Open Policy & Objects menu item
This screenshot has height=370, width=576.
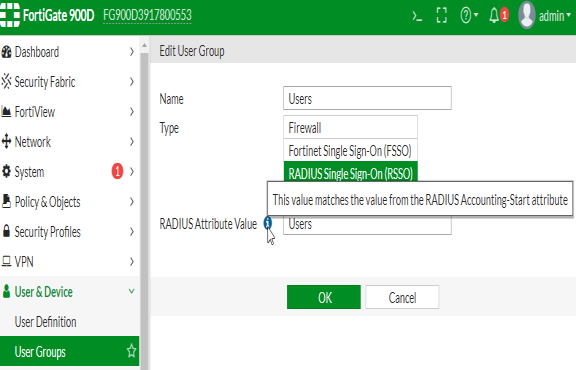69,202
